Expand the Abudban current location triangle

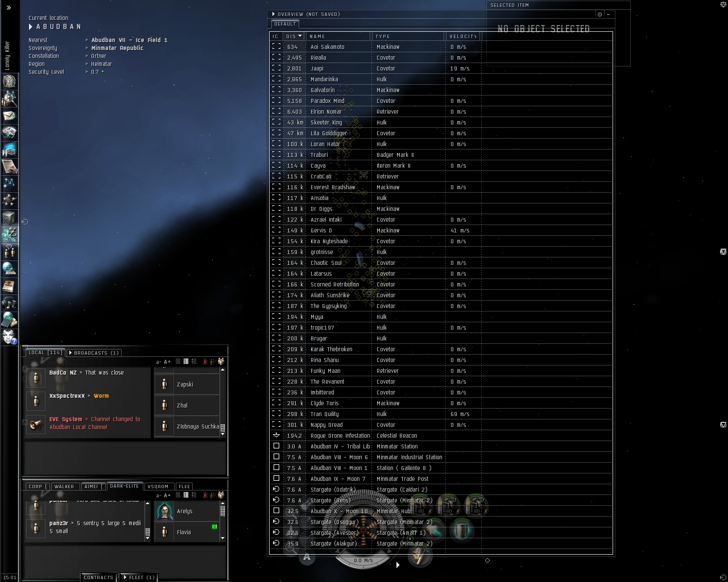[x=31, y=27]
